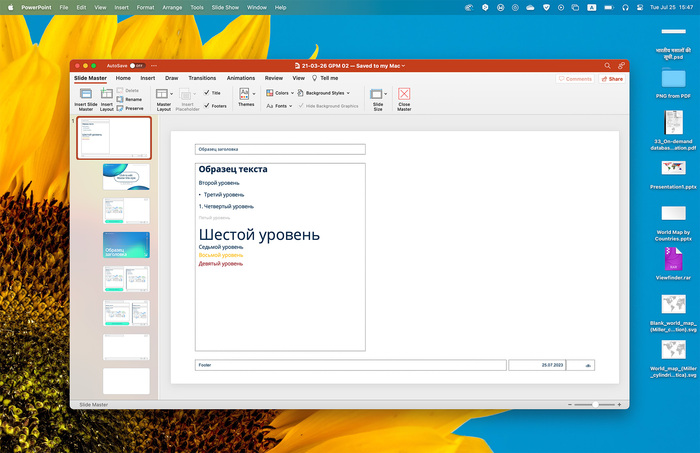Uncheck the Title checkbox

click(207, 92)
